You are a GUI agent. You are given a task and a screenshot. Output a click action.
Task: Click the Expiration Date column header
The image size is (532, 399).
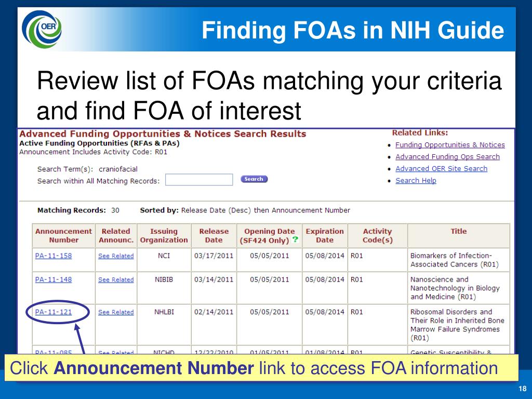point(325,235)
